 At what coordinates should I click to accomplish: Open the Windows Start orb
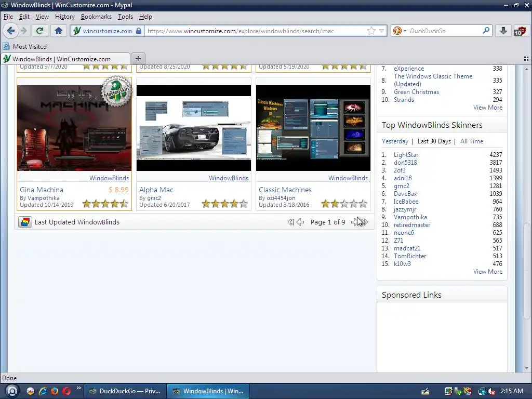coord(12,391)
